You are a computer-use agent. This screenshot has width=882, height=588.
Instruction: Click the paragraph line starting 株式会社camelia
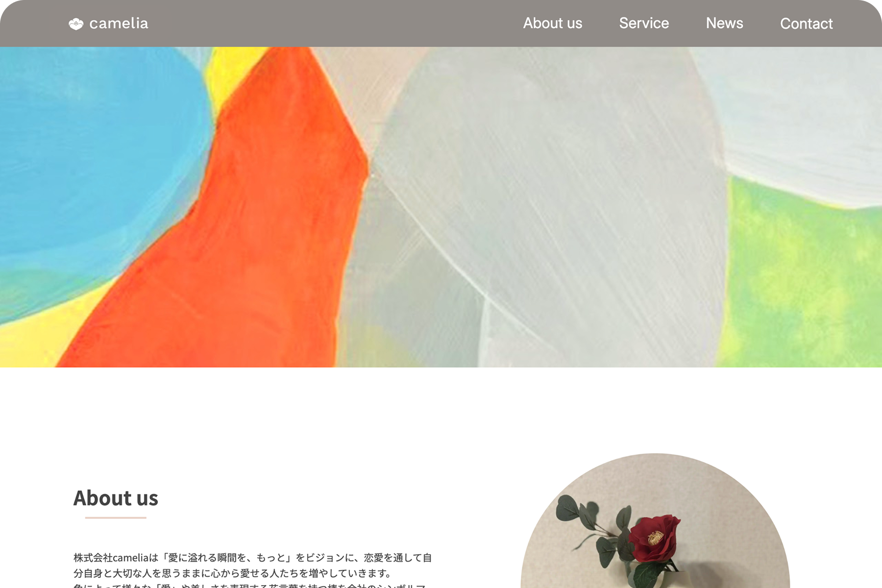click(x=252, y=558)
